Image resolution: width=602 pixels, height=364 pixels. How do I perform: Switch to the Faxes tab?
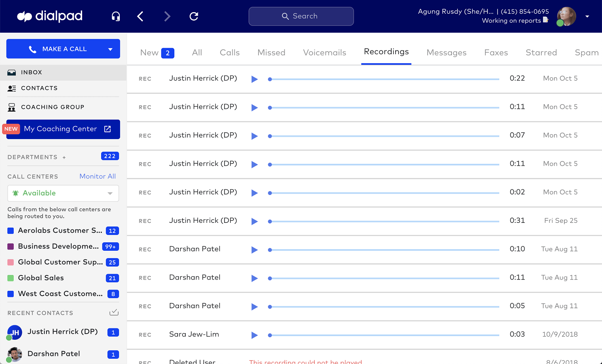pyautogui.click(x=496, y=53)
